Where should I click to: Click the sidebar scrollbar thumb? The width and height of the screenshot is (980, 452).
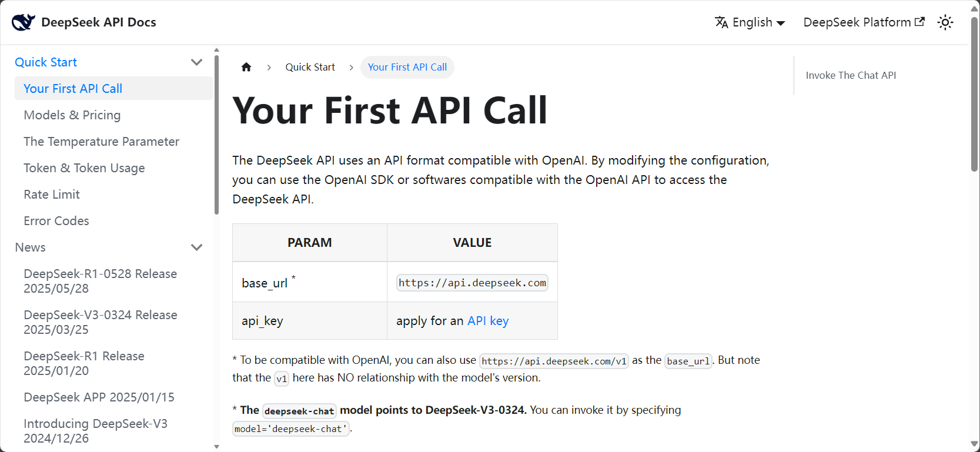click(x=216, y=135)
